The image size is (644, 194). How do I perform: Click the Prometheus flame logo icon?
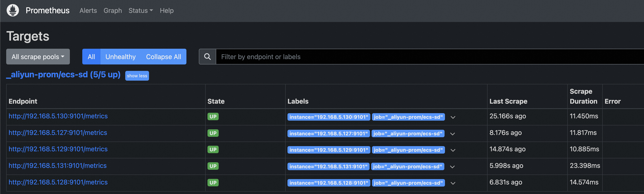point(13,10)
